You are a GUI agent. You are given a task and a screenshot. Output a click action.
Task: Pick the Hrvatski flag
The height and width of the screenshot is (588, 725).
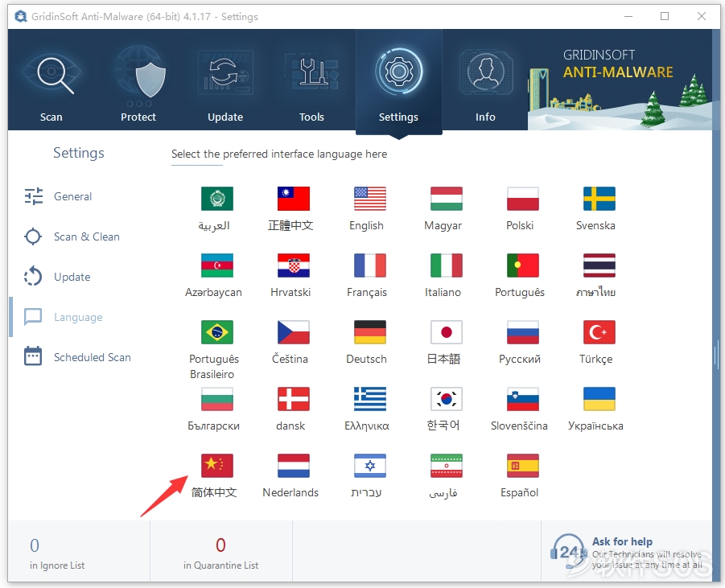tap(294, 265)
